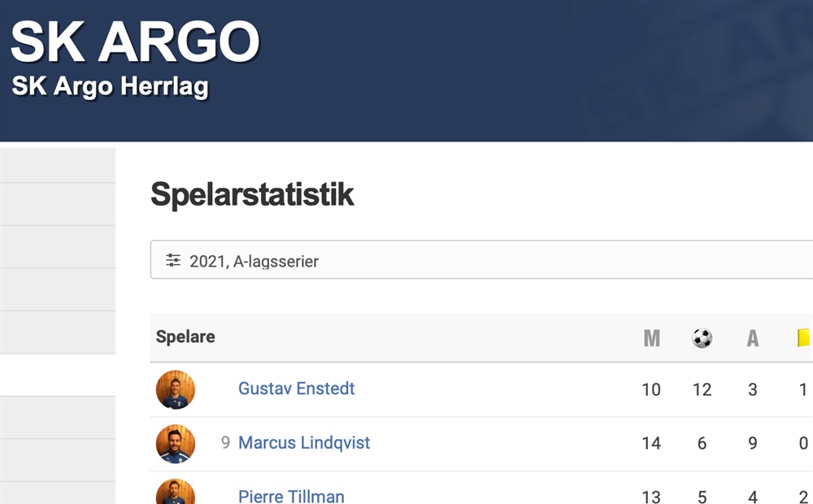Select the first grey sidebar menu item
This screenshot has width=813, height=504.
(58, 165)
